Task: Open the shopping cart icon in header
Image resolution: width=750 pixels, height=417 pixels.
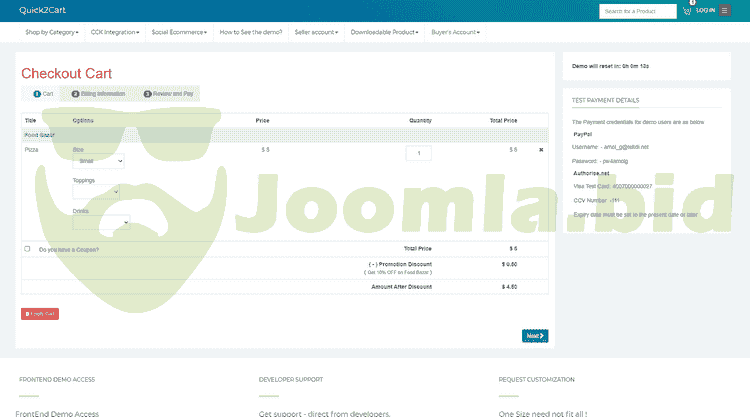Action: [x=687, y=11]
